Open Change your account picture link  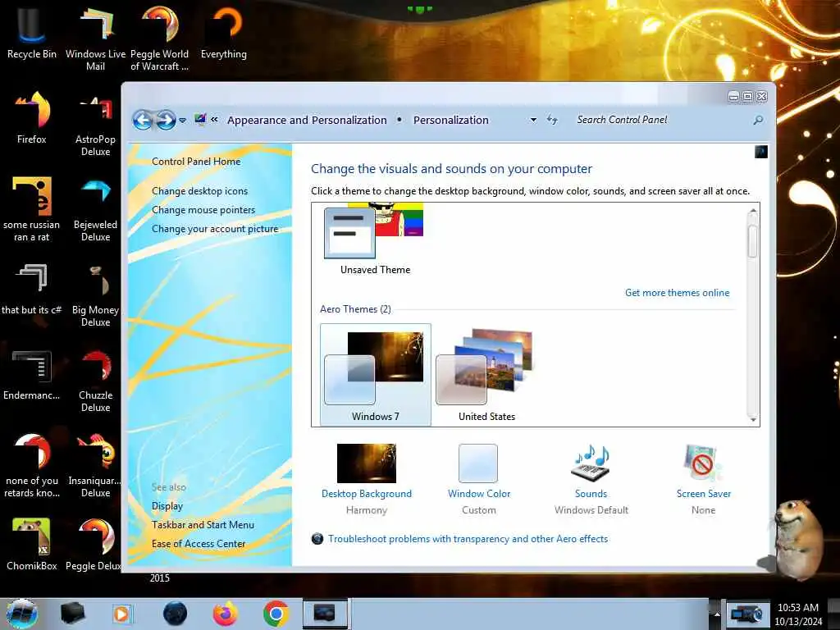[215, 229]
